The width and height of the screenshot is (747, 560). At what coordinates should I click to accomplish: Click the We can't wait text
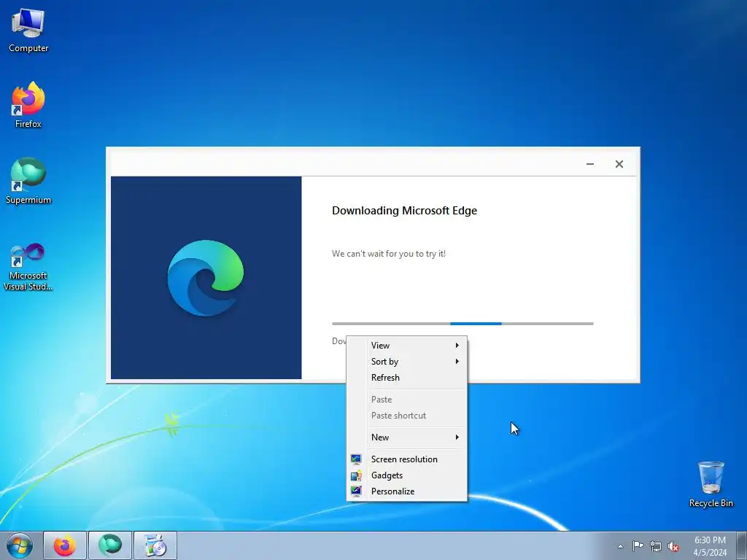click(389, 254)
